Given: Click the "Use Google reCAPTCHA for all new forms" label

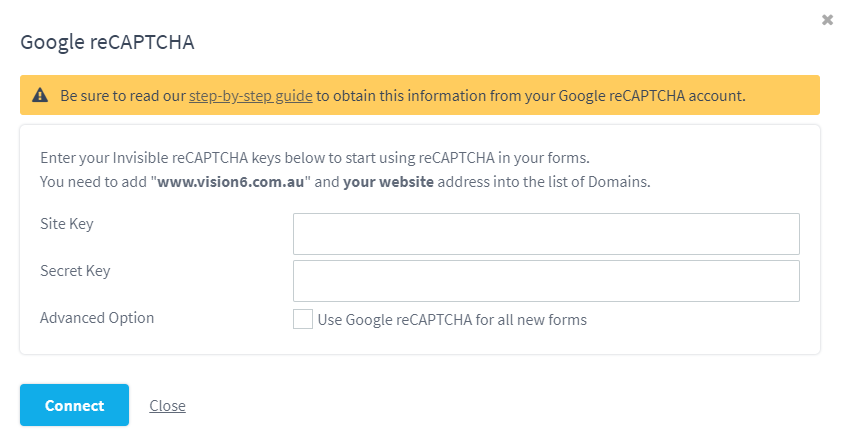Looking at the screenshot, I should (452, 319).
